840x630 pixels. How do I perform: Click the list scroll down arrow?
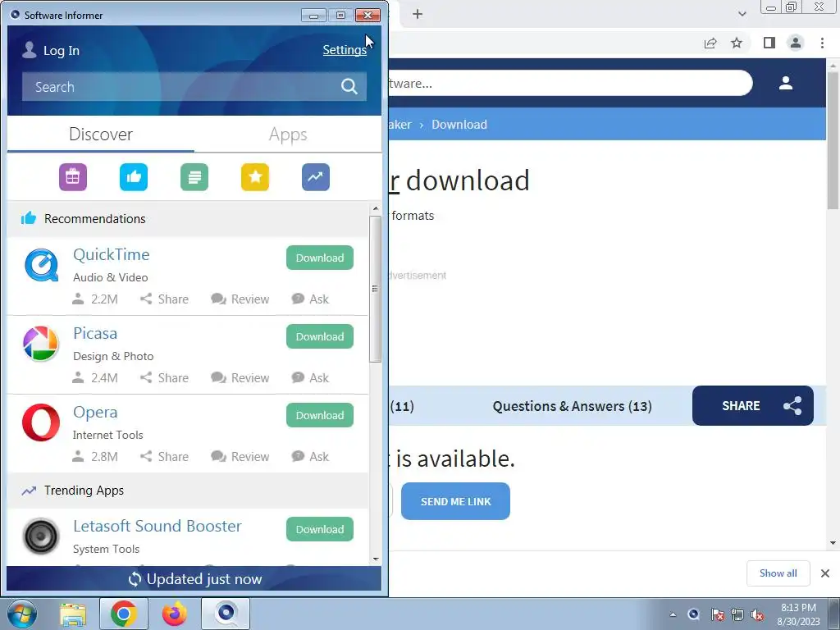(x=376, y=559)
